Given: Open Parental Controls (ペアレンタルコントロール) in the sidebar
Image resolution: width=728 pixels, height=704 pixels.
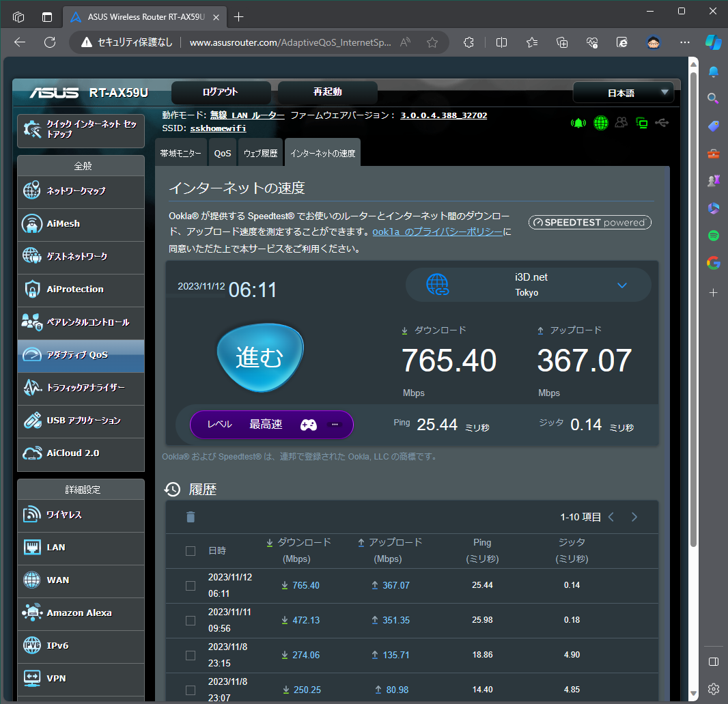Looking at the screenshot, I should 81,322.
